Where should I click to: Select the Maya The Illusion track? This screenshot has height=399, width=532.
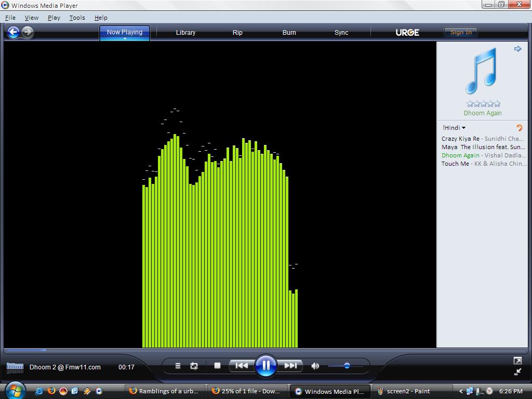[x=483, y=147]
